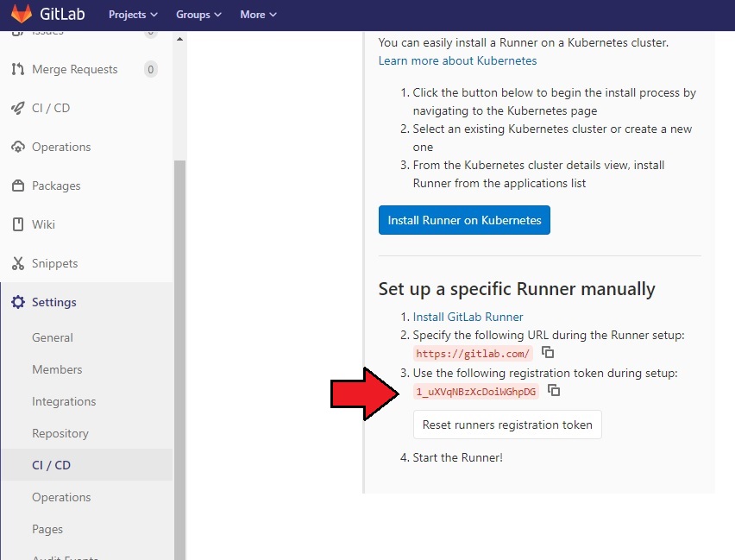Open the Projects dropdown menu
The height and width of the screenshot is (560, 735).
click(133, 15)
